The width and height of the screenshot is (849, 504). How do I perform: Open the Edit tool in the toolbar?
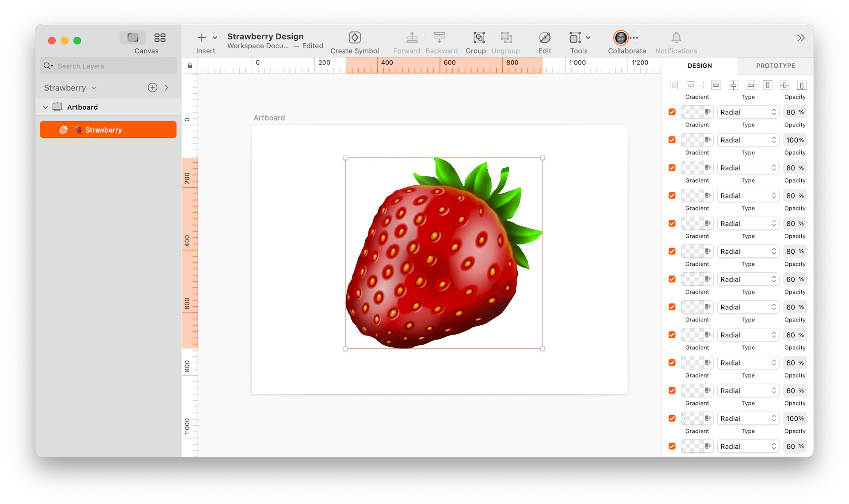(544, 38)
